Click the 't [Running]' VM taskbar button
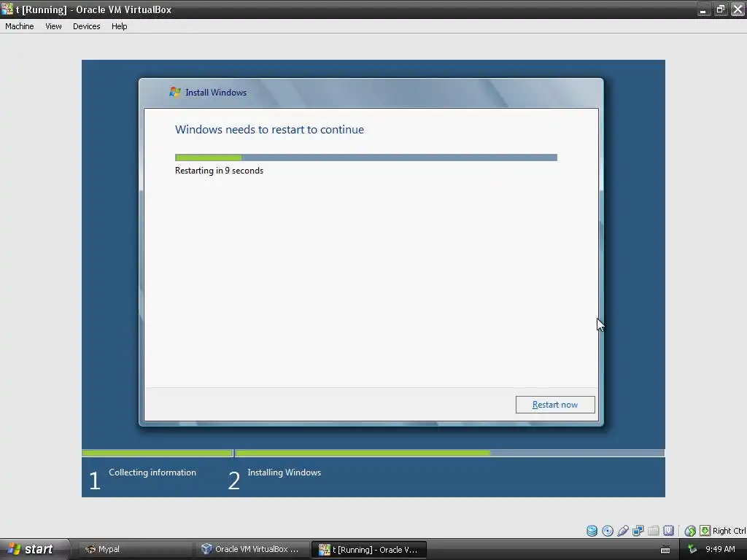The image size is (747, 560). point(368,550)
